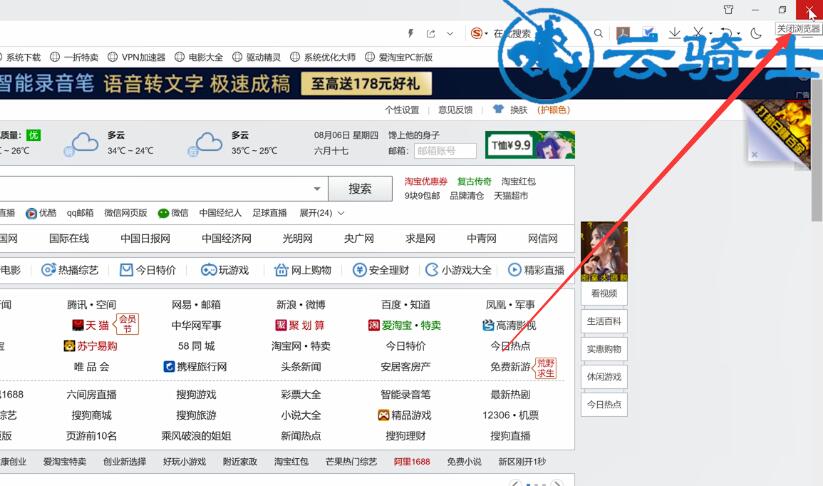Click the 爱淘宝·特卖 icon
Image resolution: width=823 pixels, height=486 pixels.
pos(374,325)
